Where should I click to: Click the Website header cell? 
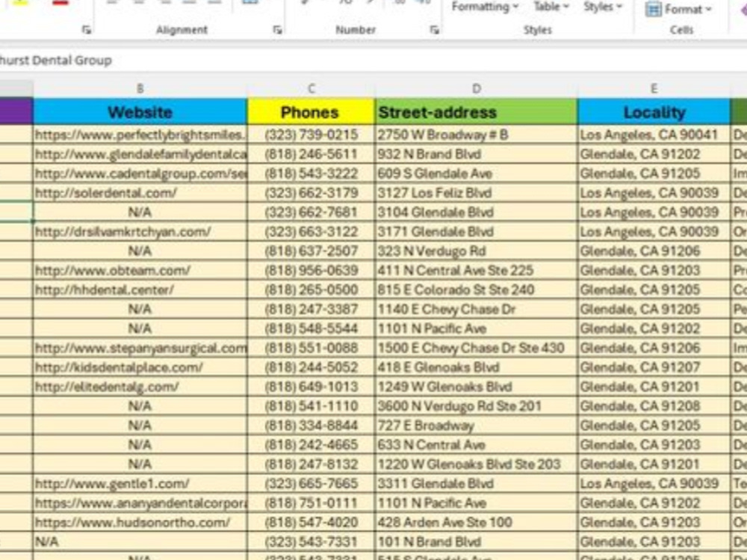coord(140,112)
